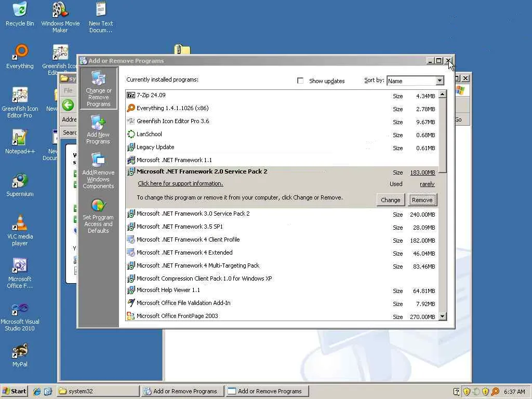
Task: Click the rarely used link
Action: point(427,184)
